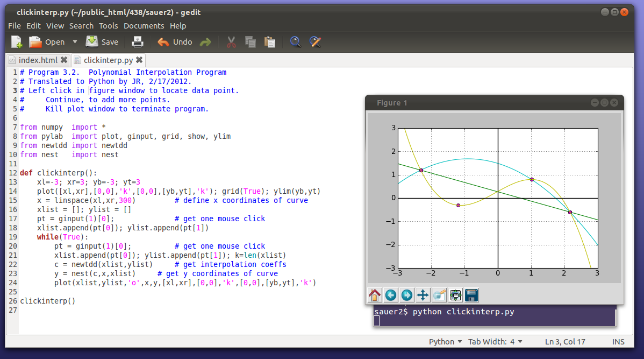Image resolution: width=644 pixels, height=359 pixels.
Task: Click line 1 comment 'Polynomial Interpolation Program'
Action: point(158,72)
